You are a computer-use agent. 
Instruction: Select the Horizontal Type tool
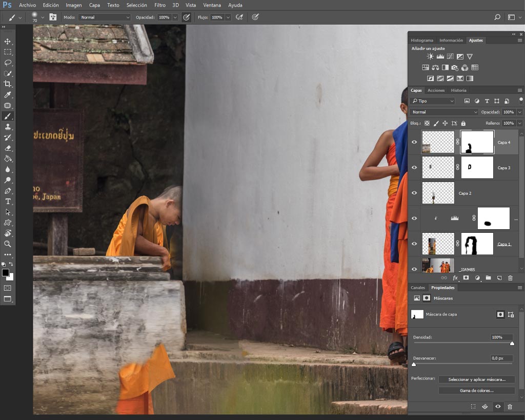click(x=7, y=202)
